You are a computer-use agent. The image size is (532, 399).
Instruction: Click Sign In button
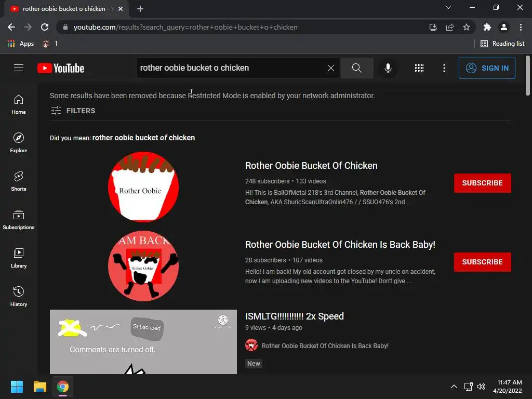point(487,68)
